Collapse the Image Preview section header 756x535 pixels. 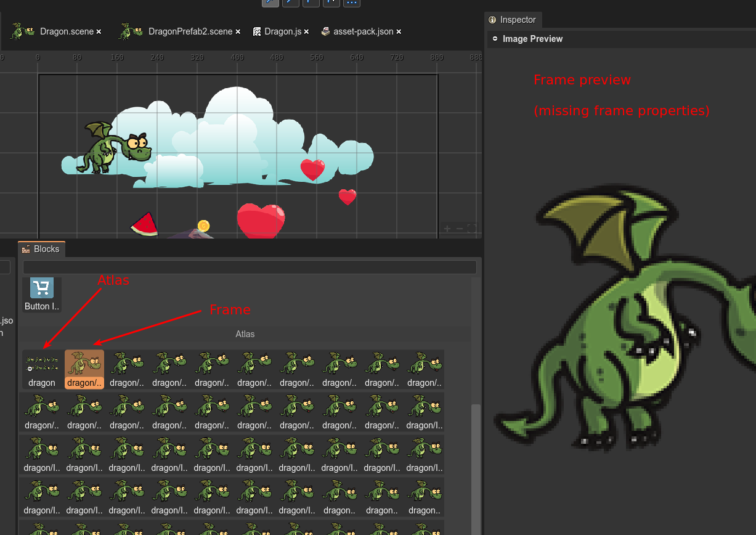[495, 39]
